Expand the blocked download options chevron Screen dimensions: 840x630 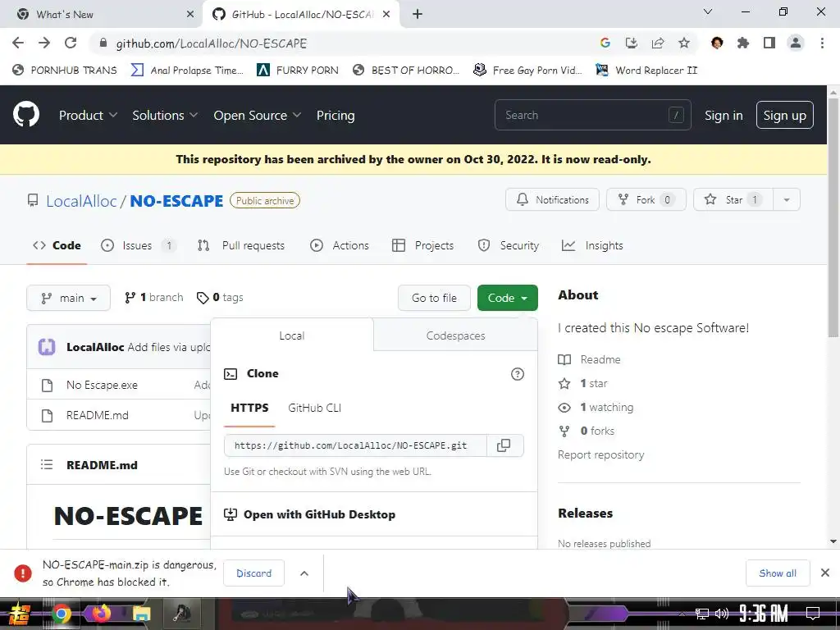pos(304,573)
